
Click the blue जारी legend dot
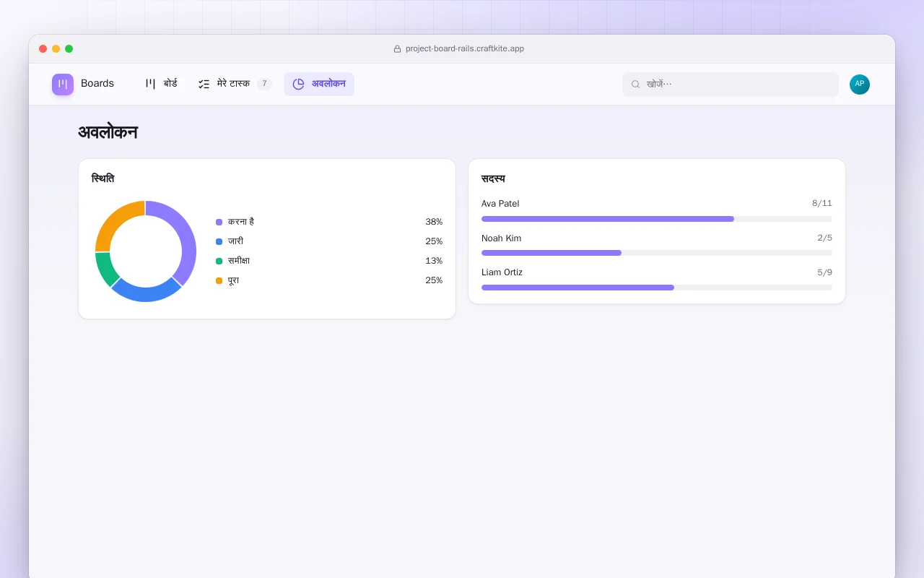tap(219, 241)
